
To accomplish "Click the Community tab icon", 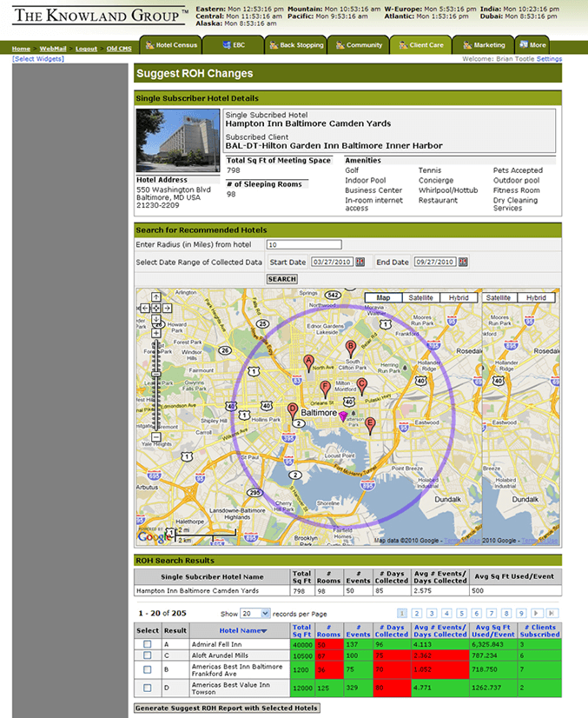I will click(x=340, y=45).
